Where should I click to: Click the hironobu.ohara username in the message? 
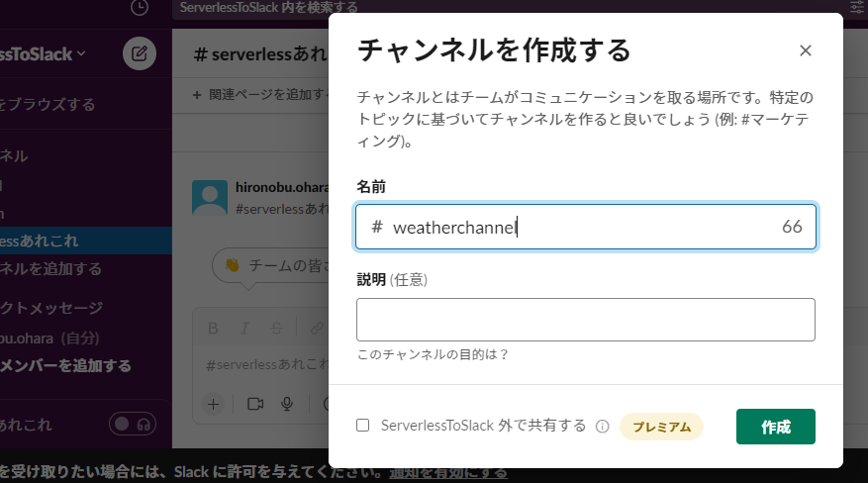coord(282,187)
